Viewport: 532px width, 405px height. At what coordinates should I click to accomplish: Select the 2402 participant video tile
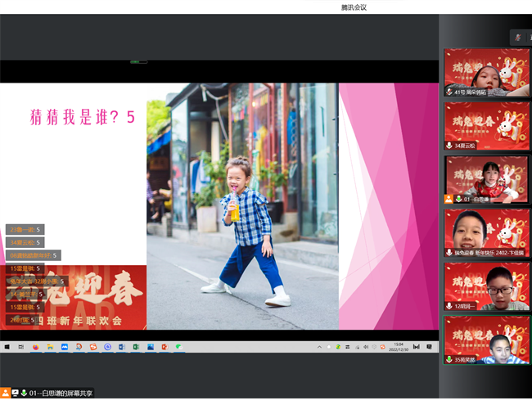(x=486, y=233)
